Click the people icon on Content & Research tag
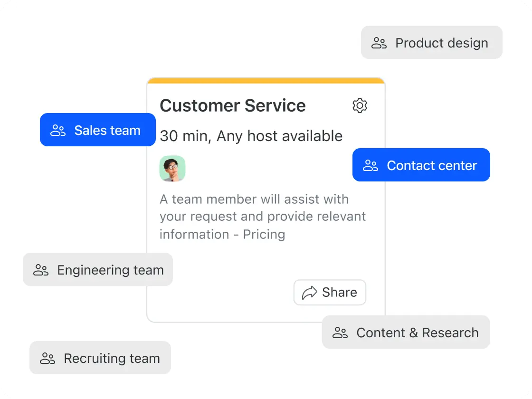 [x=340, y=332]
